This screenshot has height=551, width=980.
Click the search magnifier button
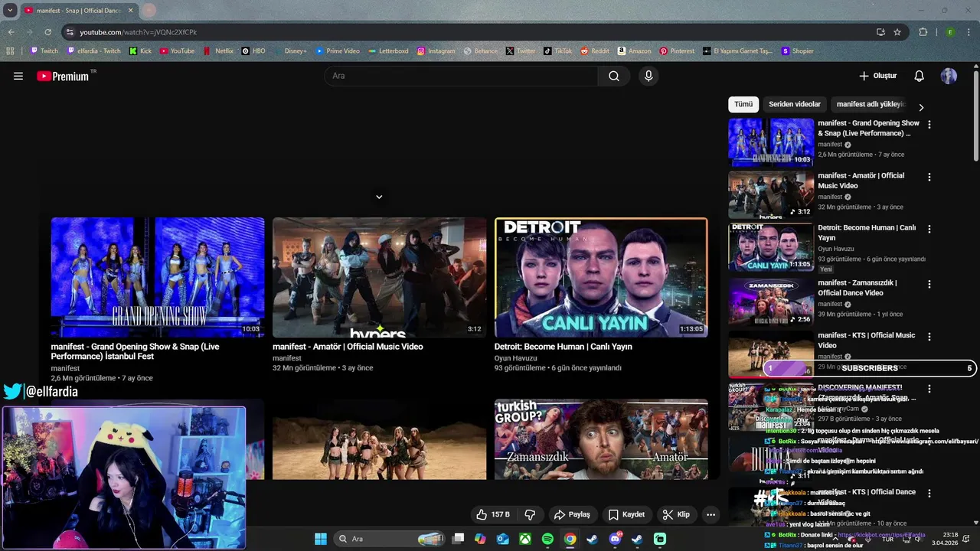coord(614,76)
